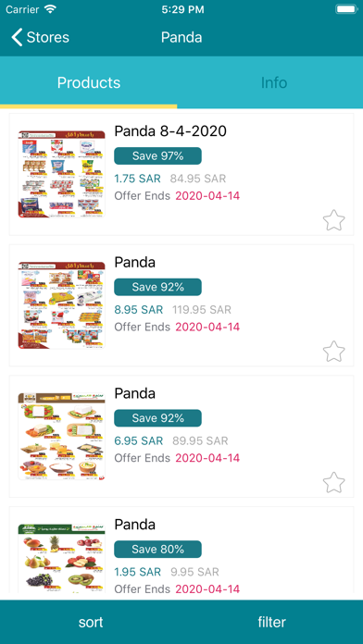The height and width of the screenshot is (644, 363).
Task: Tap the battery status icon
Action: [x=346, y=9]
